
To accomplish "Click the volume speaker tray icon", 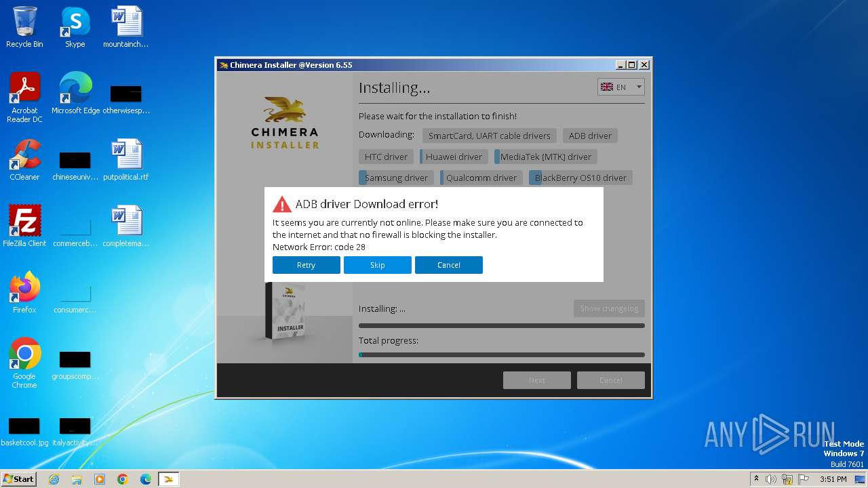I will [x=771, y=479].
